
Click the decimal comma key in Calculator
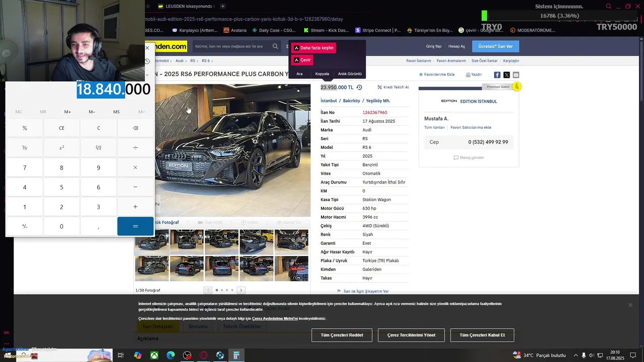click(99, 226)
